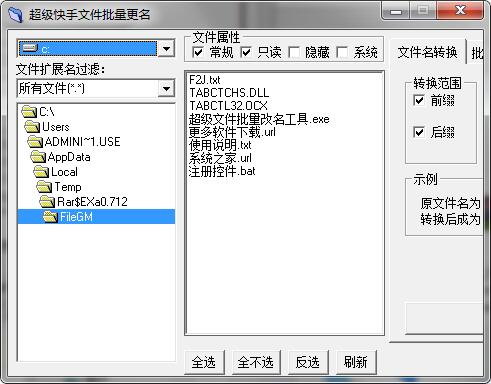Select file 使用说明.txt
This screenshot has width=491, height=384.
(220, 145)
